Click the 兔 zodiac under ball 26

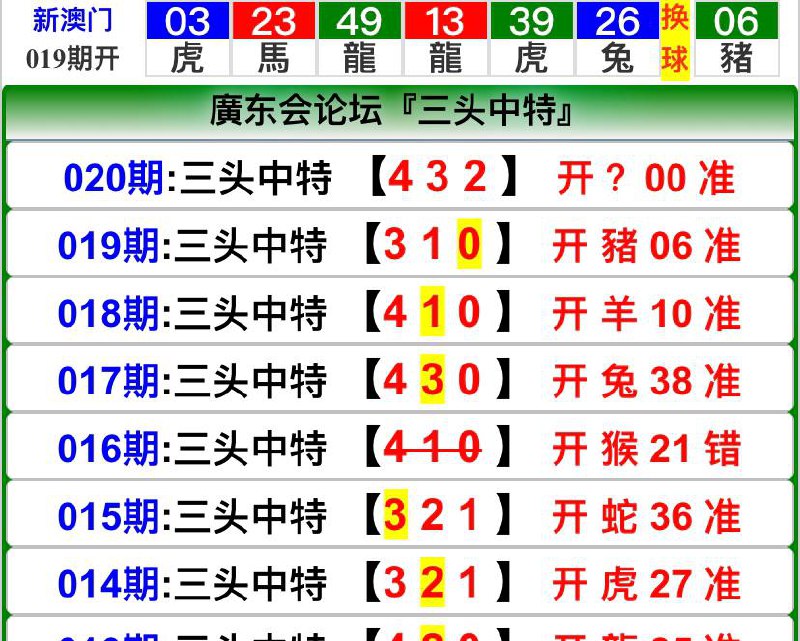point(617,58)
